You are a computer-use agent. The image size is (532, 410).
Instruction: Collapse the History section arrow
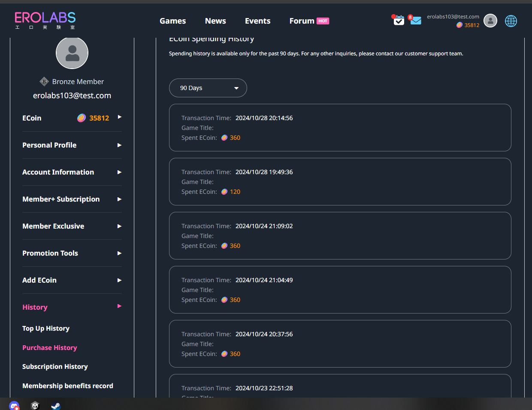coord(120,306)
